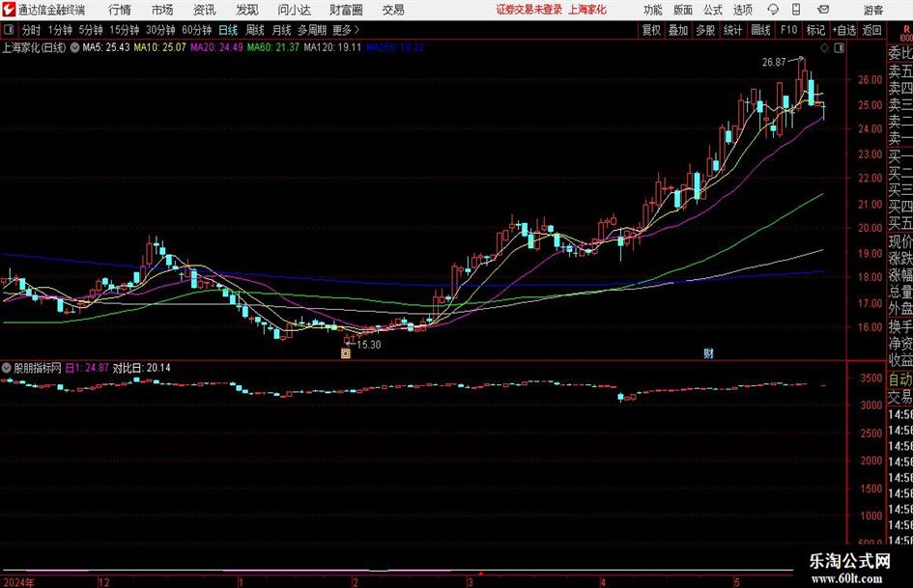Select the 日线 daily period tab

click(x=228, y=30)
